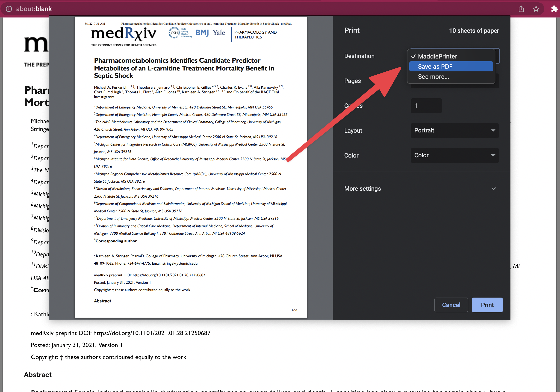Click the medRxiv DOI link below dialog
Image resolution: width=560 pixels, height=392 pixels.
point(151,333)
